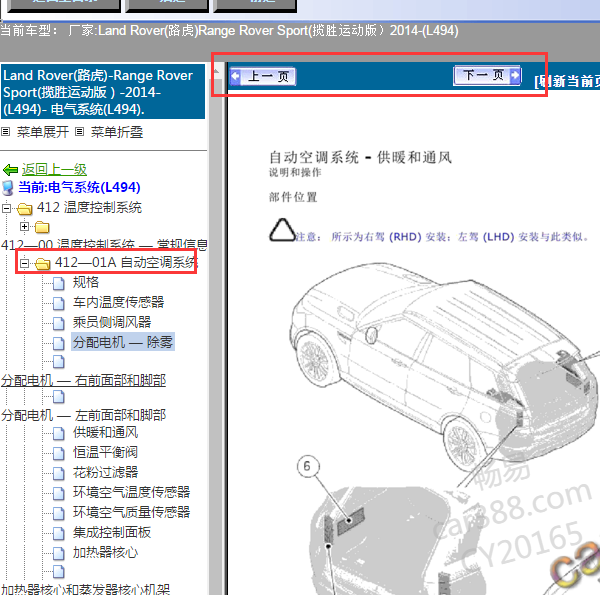Click page icon next to 环境空气质量传感器

coord(59,513)
